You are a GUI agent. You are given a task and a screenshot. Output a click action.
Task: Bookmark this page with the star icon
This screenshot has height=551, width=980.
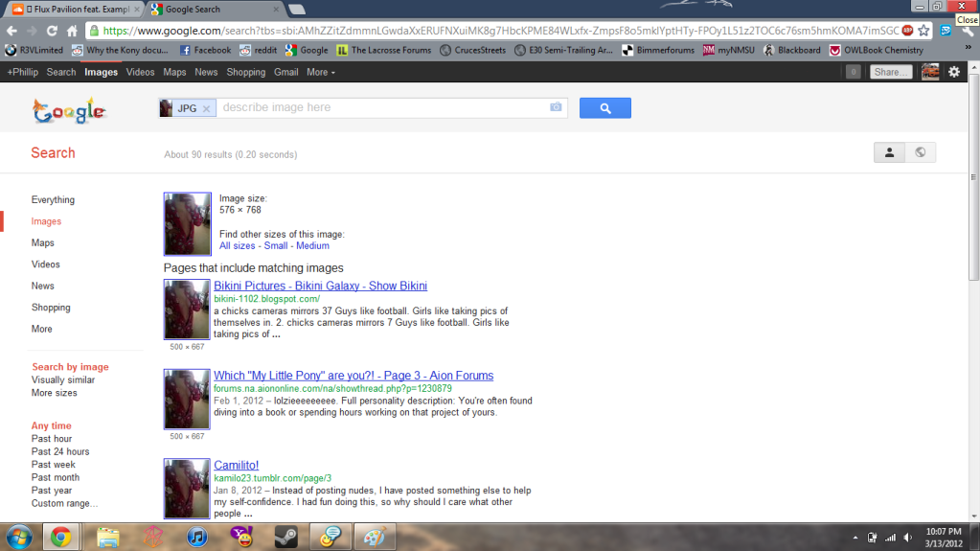[x=923, y=31]
